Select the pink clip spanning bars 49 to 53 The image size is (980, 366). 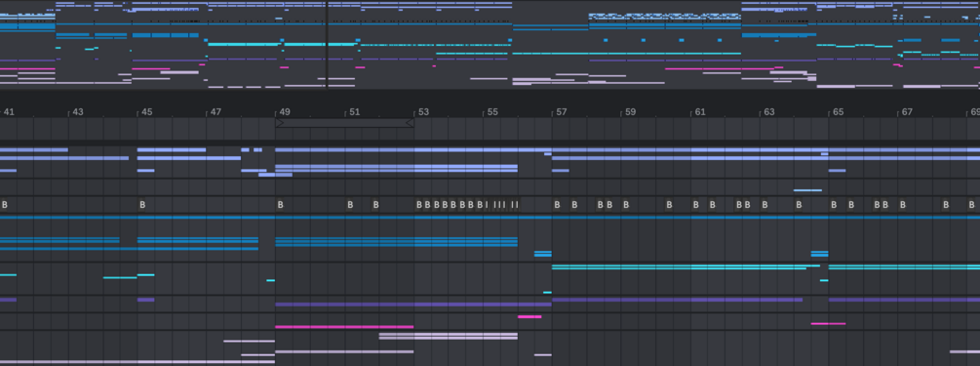point(344,327)
